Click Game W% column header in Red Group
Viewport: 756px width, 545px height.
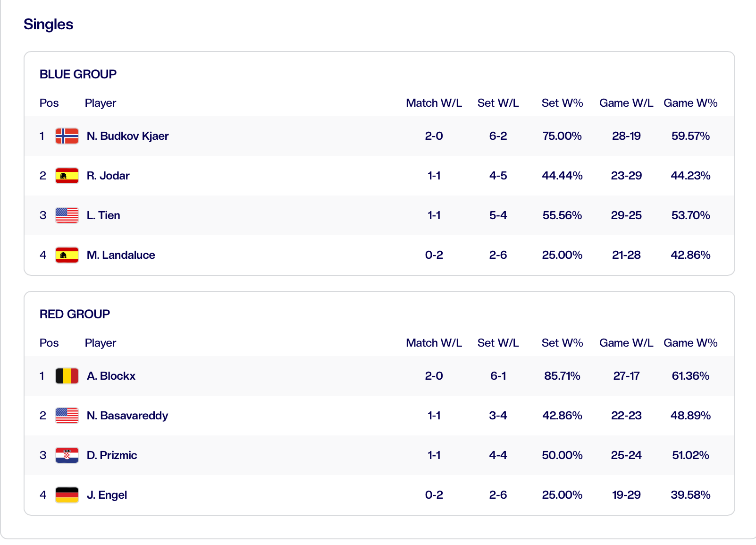tap(690, 343)
